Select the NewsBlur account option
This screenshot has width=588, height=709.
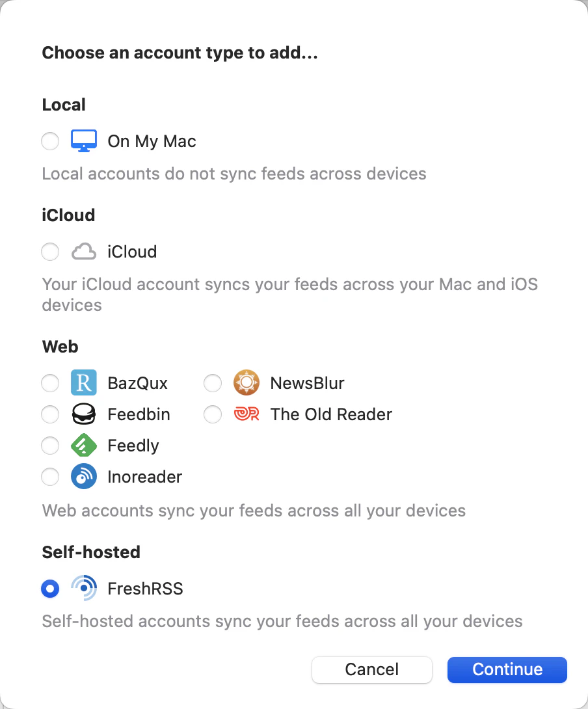coord(213,383)
